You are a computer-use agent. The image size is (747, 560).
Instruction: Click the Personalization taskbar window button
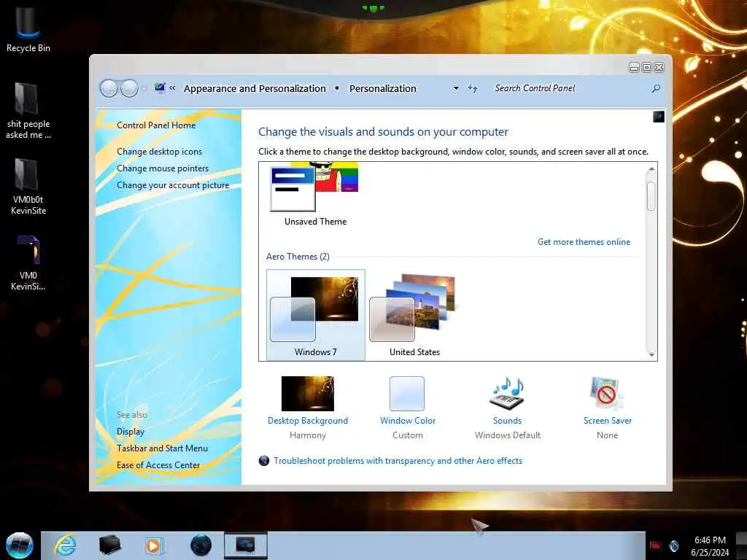pyautogui.click(x=246, y=545)
